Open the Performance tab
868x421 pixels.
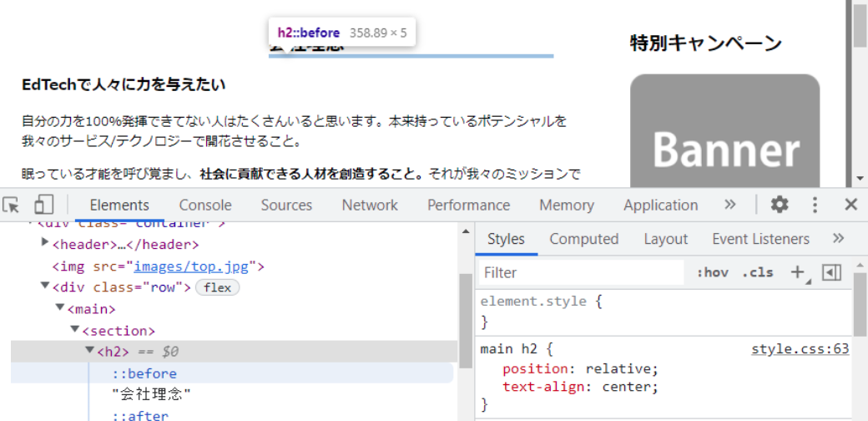tap(468, 205)
